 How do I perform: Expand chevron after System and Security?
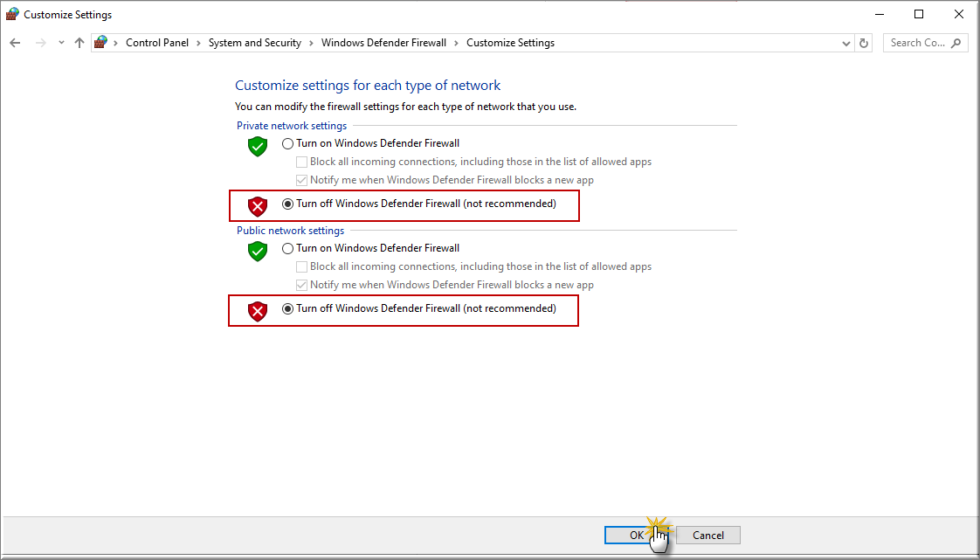pyautogui.click(x=311, y=43)
